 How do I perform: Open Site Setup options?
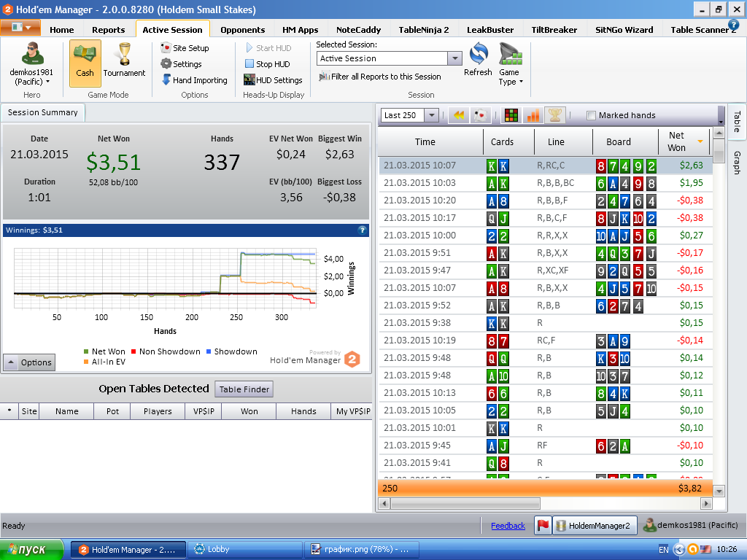click(x=185, y=48)
